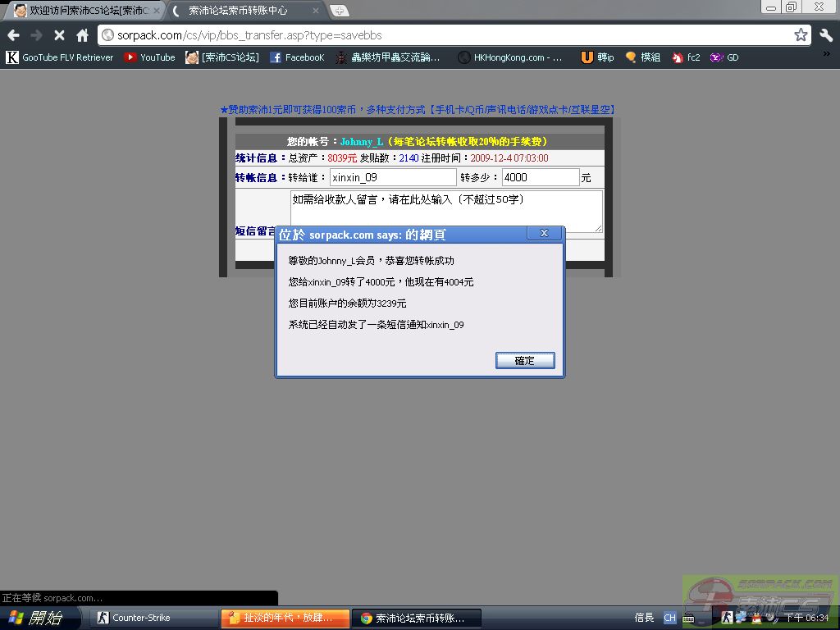The height and width of the screenshot is (630, 840).
Task: Click the recipient field containing xinxin_09
Action: pyautogui.click(x=392, y=177)
